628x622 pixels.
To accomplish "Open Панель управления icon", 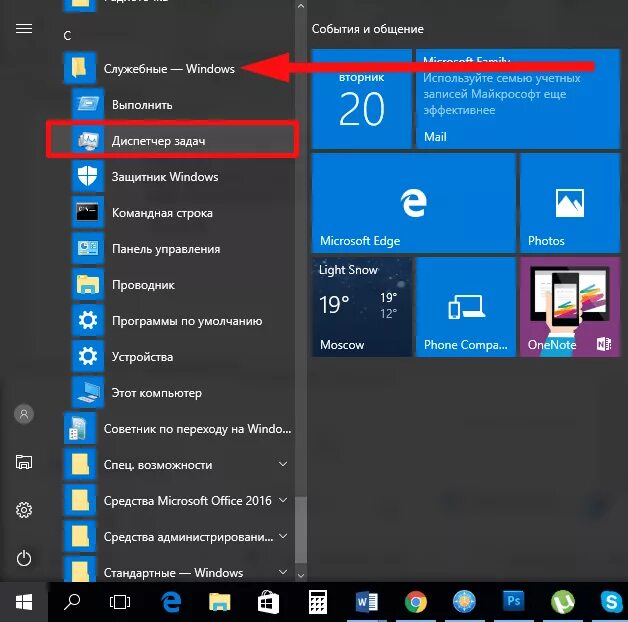I will click(87, 248).
